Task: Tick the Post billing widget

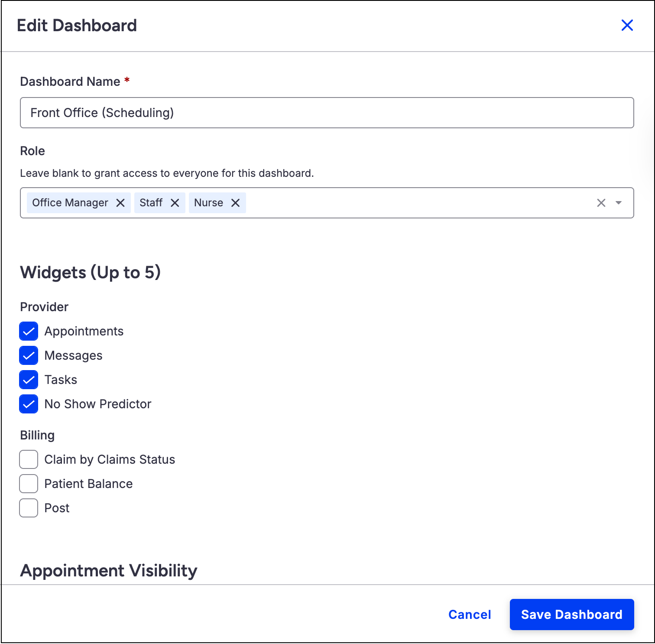Action: [x=29, y=508]
